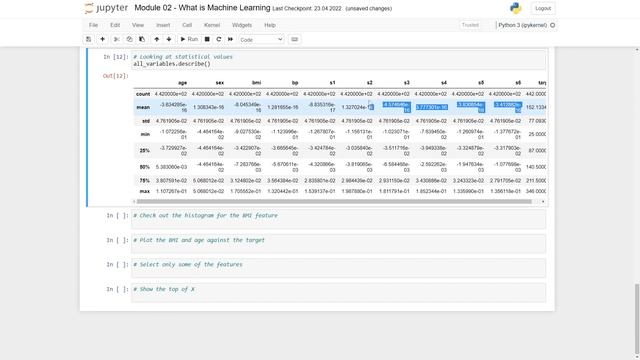640x360 pixels.
Task: Restart kernel and run all cells icon
Action: point(230,39)
